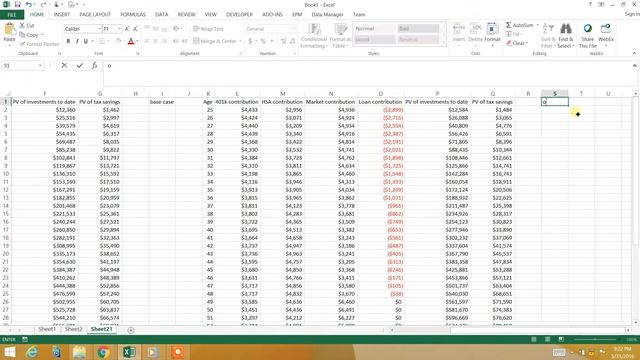Image resolution: width=640 pixels, height=360 pixels.
Task: Switch to Page Layout view in the status bar
Action: (547, 340)
